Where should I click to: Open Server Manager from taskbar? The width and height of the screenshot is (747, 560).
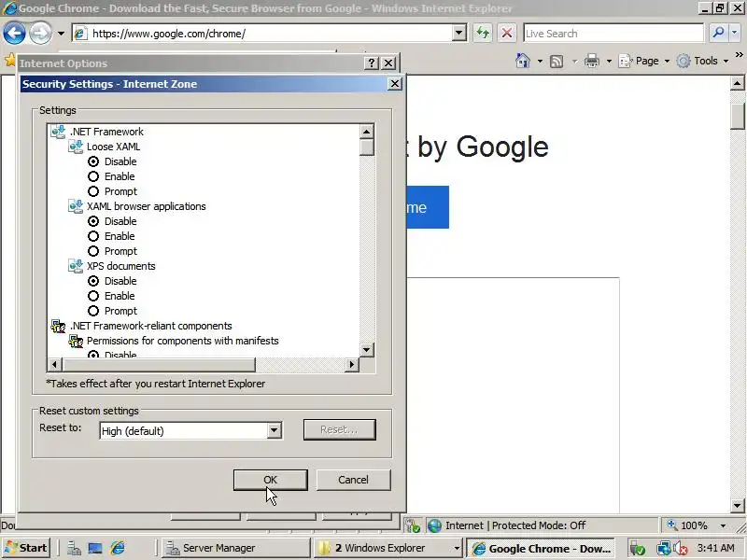coord(235,548)
